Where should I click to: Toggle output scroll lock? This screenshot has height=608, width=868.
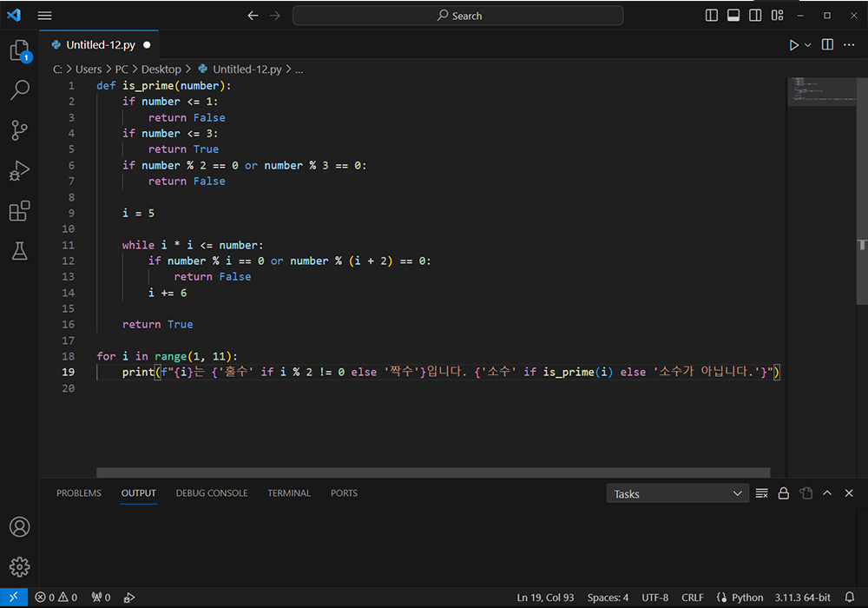[783, 492]
